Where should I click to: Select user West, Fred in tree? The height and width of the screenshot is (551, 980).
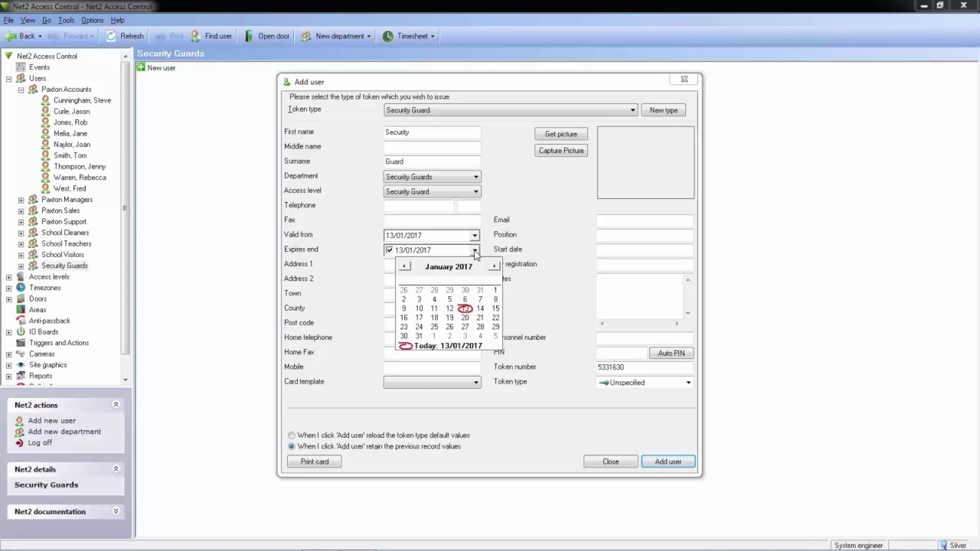point(70,188)
